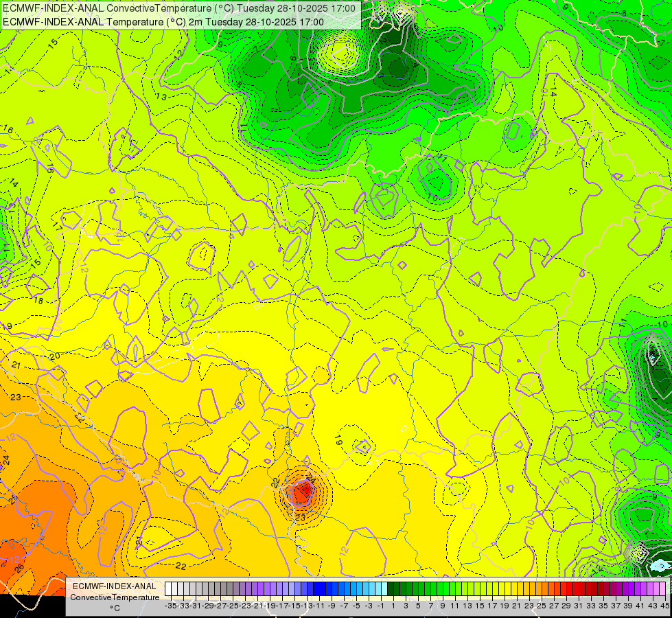672x618 pixels.
Task: Click the legend value -19
Action: [270, 606]
